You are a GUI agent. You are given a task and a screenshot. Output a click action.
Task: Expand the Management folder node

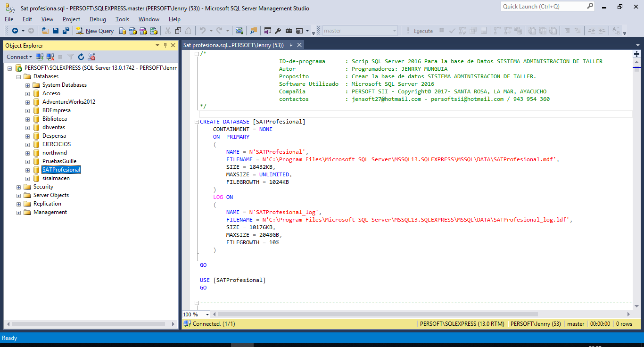click(19, 212)
